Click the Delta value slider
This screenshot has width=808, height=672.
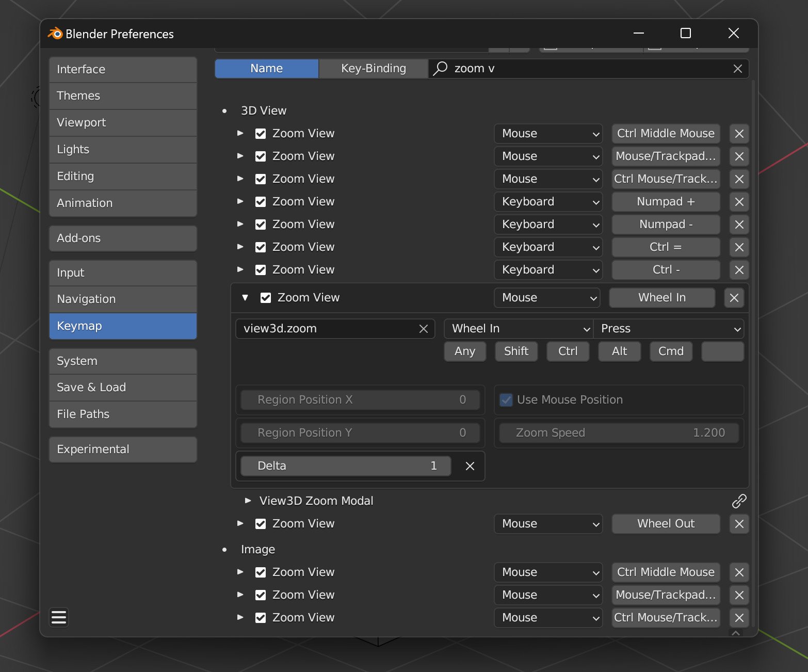[346, 466]
